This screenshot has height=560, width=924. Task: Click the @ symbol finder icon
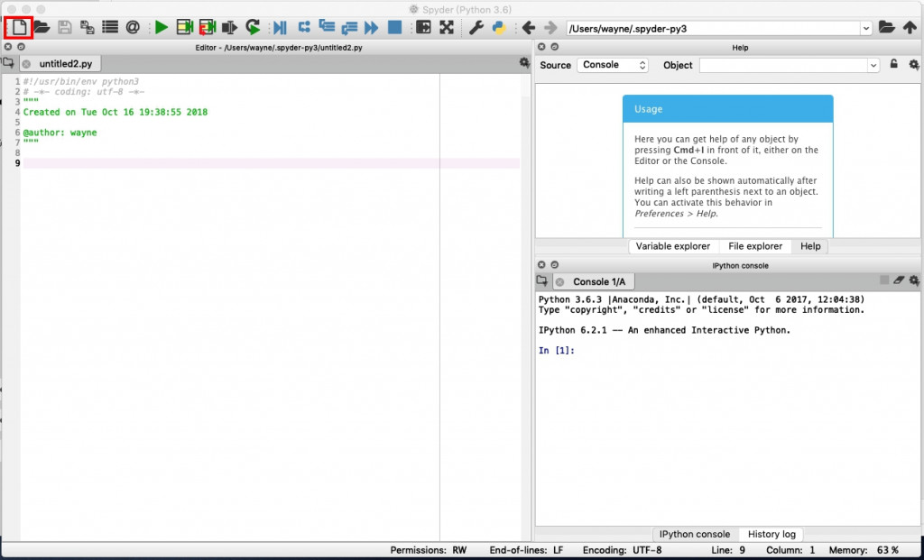pyautogui.click(x=133, y=27)
